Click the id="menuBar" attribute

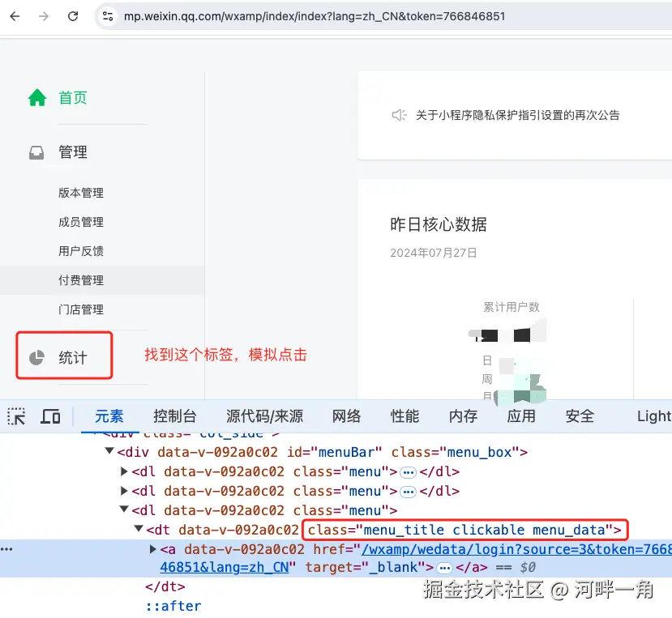[x=334, y=452]
